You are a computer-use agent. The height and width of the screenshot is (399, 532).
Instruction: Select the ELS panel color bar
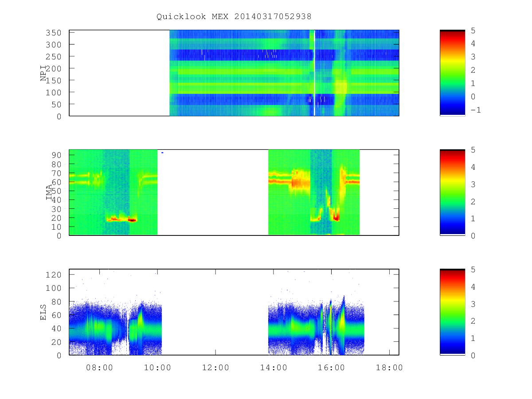(x=452, y=312)
